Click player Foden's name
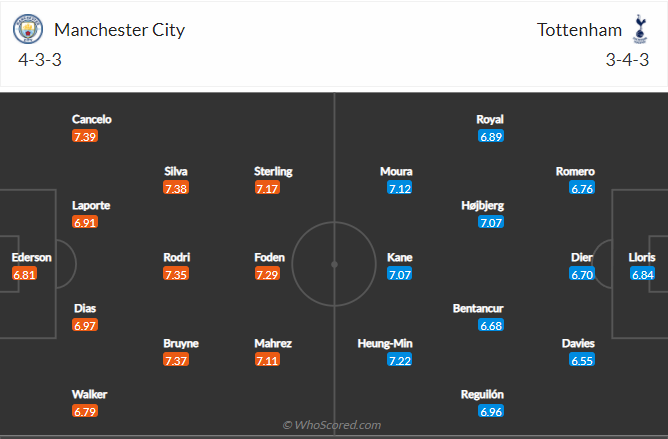 (270, 257)
